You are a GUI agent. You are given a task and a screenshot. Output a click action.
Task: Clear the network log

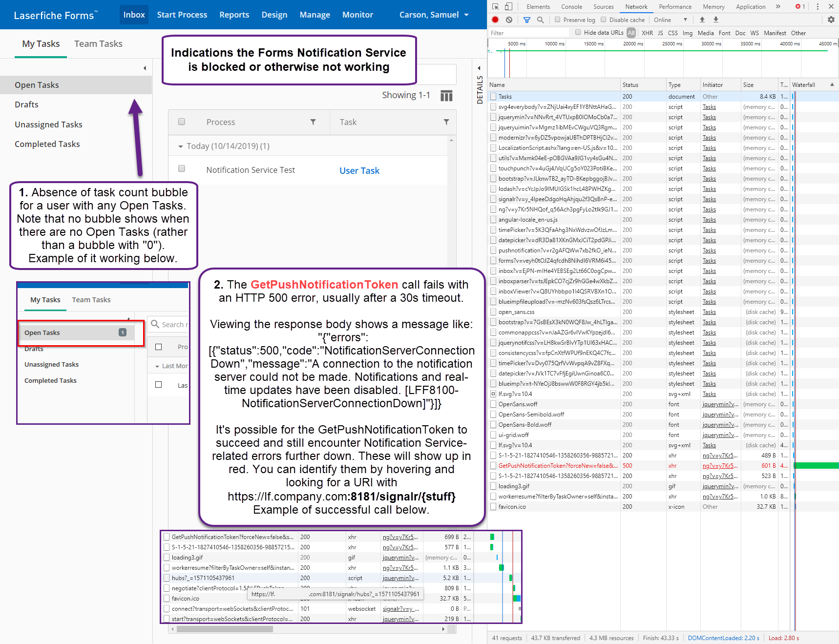point(509,20)
